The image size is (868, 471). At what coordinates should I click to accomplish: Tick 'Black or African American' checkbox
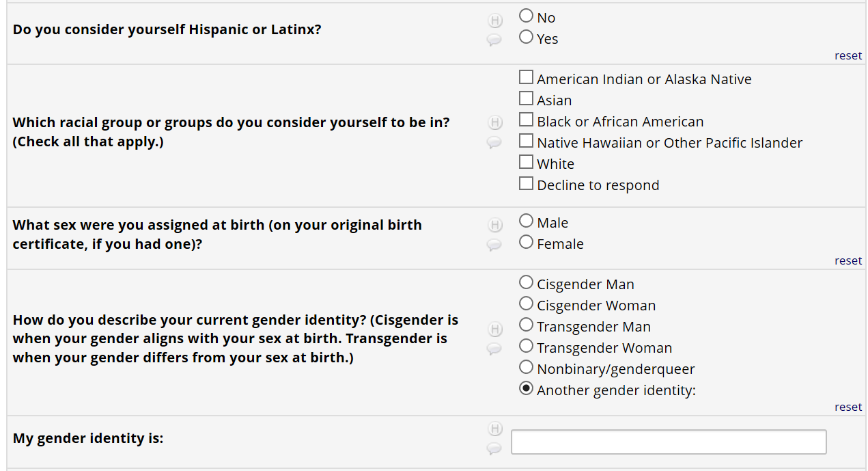[526, 120]
